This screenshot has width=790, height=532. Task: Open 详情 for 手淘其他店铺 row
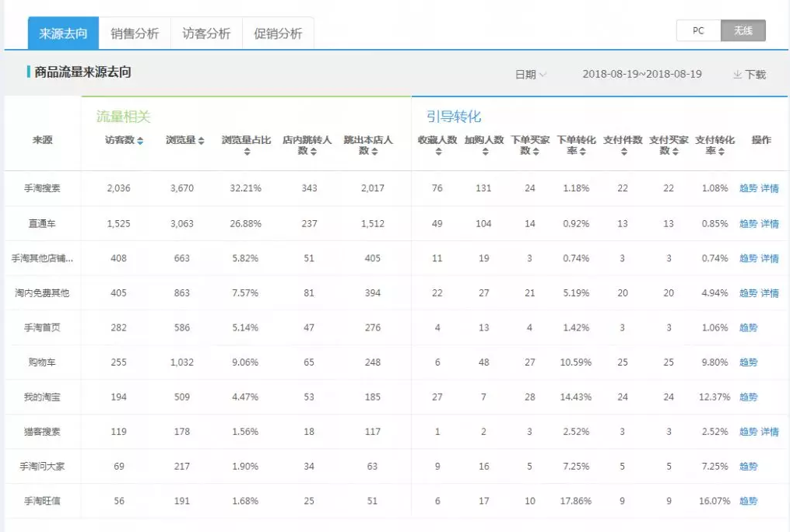(x=769, y=258)
